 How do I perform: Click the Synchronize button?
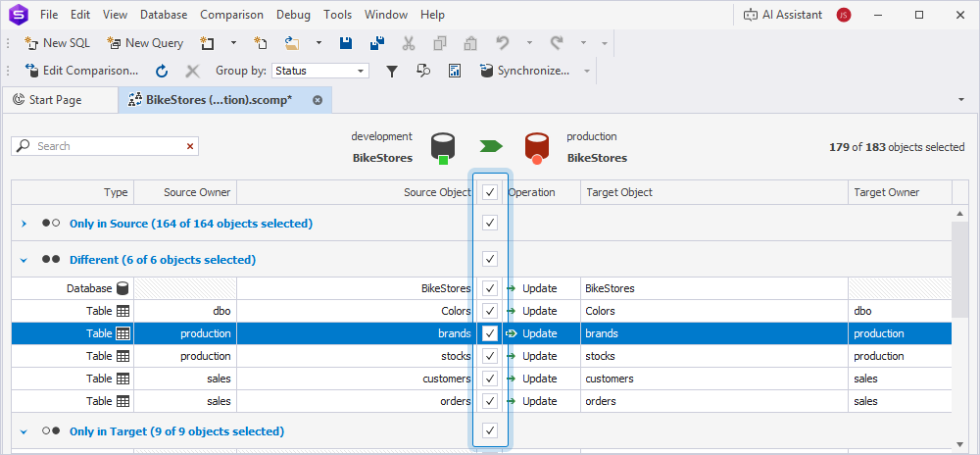click(x=525, y=71)
